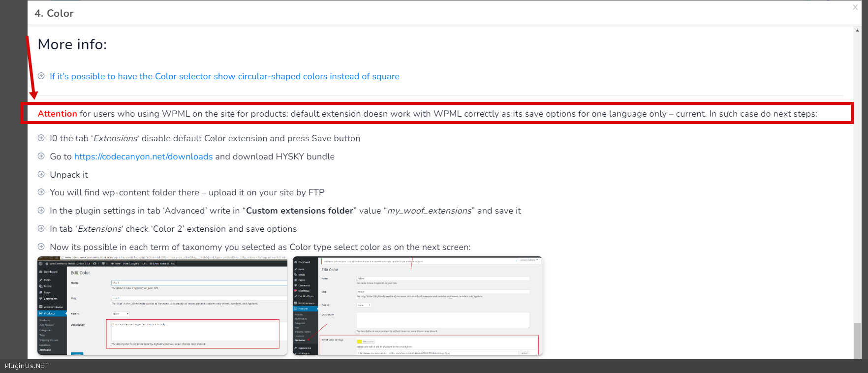Click the bullet icon before 'Go to' codecanyon
The width and height of the screenshot is (868, 373).
[41, 156]
